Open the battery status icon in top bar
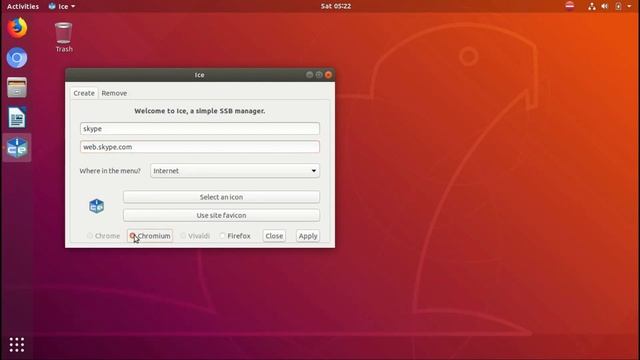The image size is (640, 360). click(x=618, y=6)
